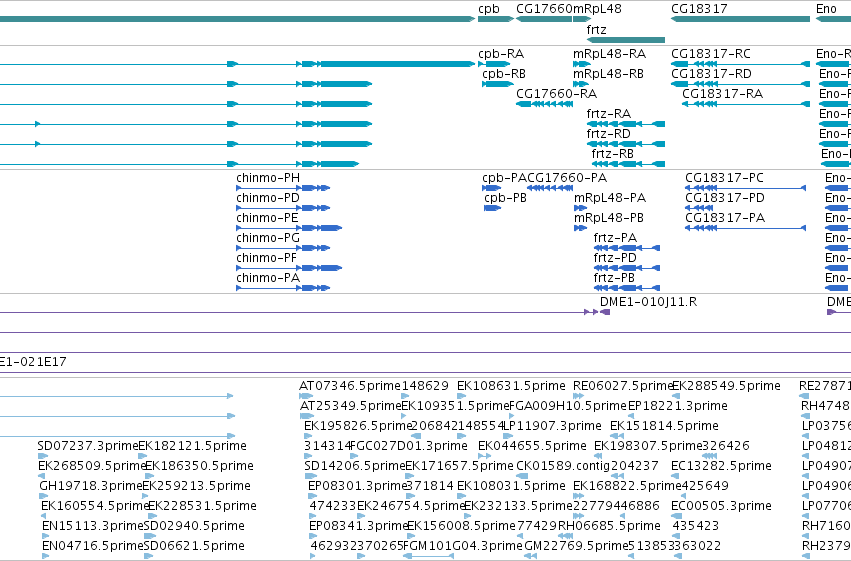This screenshot has height=561, width=851.
Task: Select the CG17660-RA transcript
Action: [544, 104]
